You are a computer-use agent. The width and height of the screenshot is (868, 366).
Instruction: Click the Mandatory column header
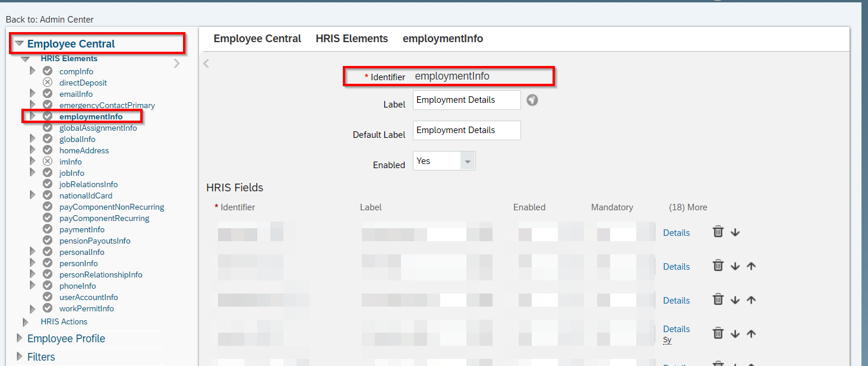pos(612,207)
